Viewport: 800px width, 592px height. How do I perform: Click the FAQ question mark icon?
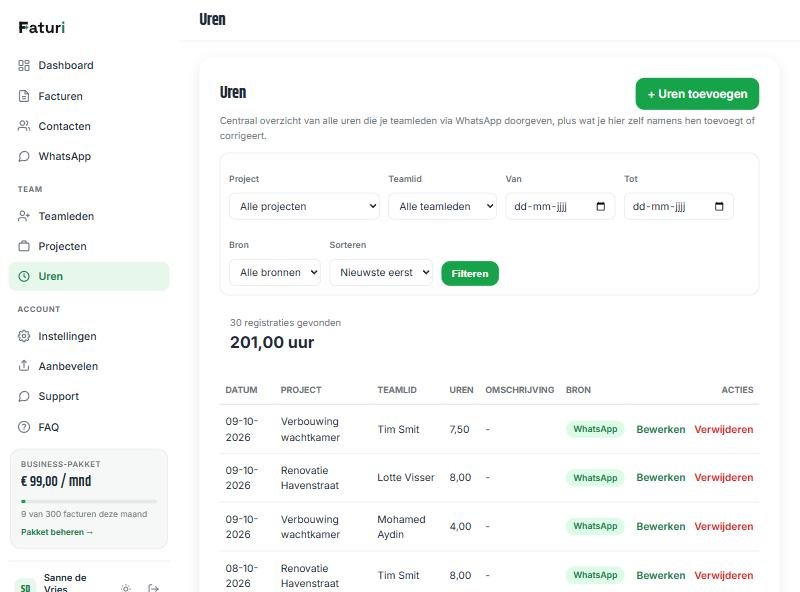pos(24,427)
